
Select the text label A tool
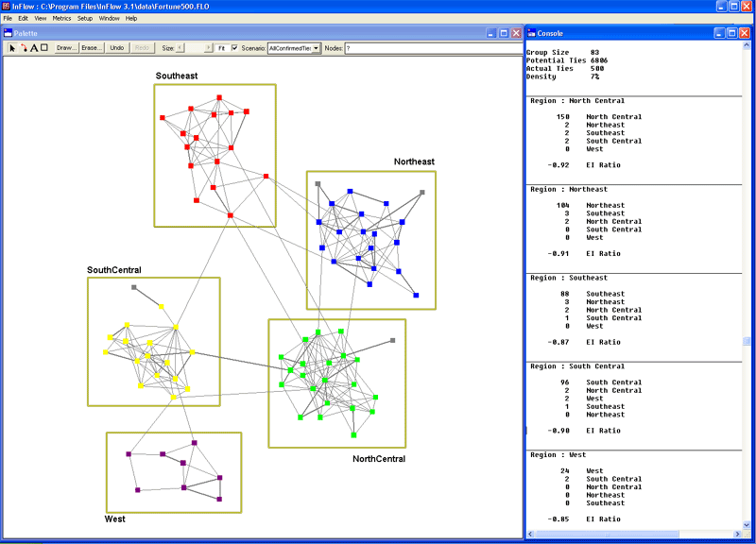(34, 48)
